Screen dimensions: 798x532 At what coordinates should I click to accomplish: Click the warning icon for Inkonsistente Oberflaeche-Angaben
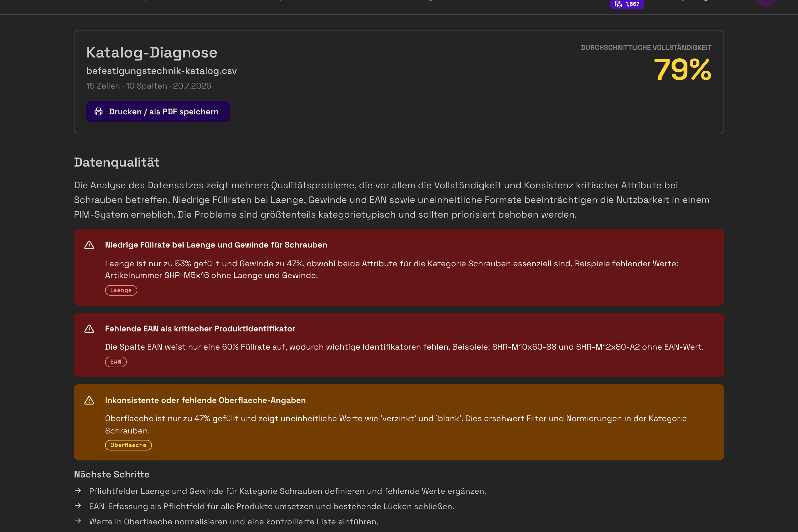point(89,400)
